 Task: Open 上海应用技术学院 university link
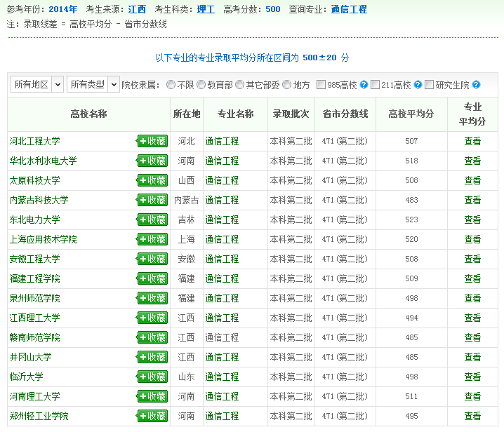[43, 239]
